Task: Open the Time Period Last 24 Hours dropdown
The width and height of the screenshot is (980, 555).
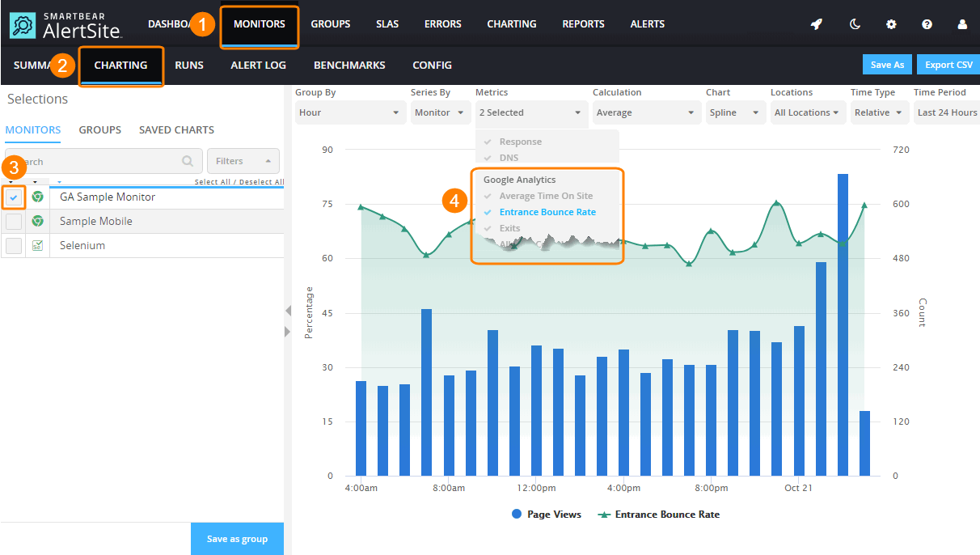Action: point(947,112)
